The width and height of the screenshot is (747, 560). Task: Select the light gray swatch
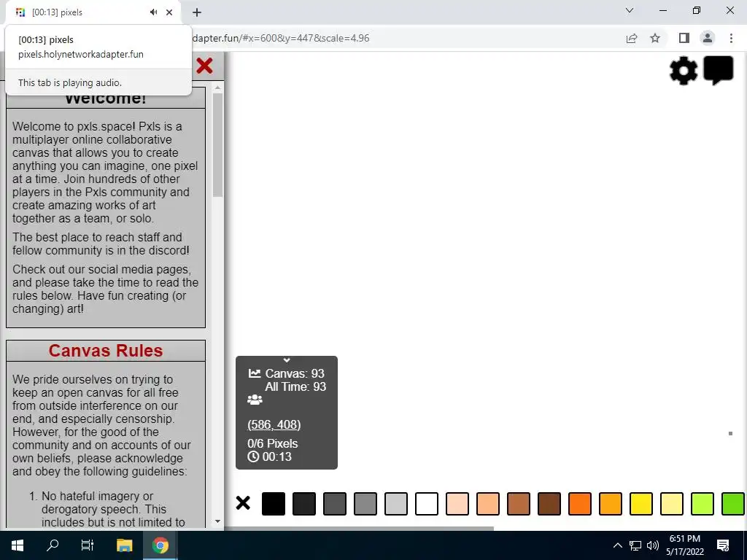(x=396, y=504)
